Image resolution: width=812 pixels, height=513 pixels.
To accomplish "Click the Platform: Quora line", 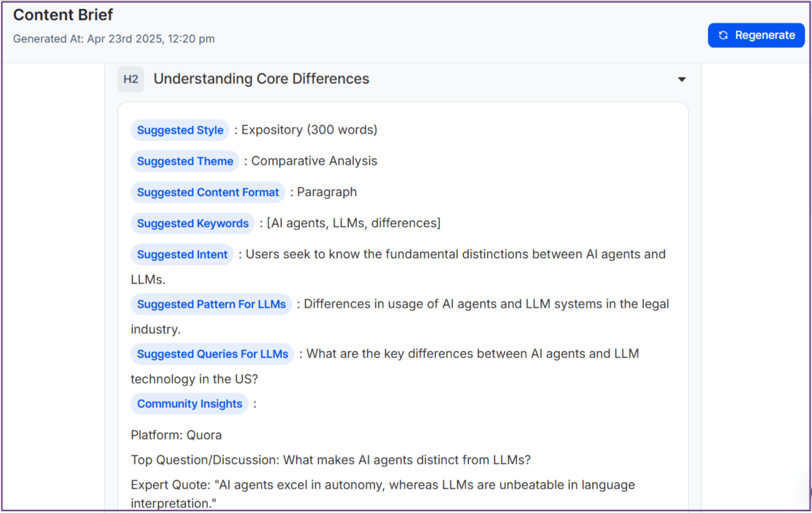I will click(x=176, y=435).
